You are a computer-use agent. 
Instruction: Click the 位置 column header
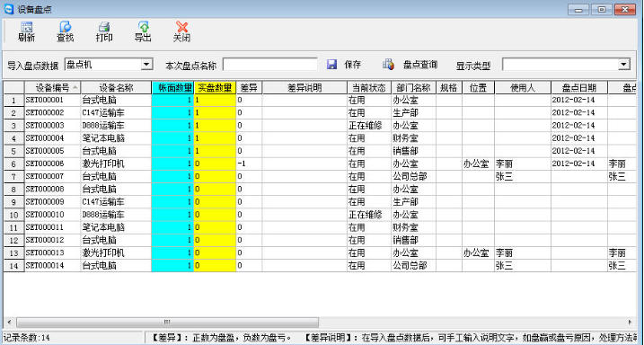pyautogui.click(x=478, y=87)
